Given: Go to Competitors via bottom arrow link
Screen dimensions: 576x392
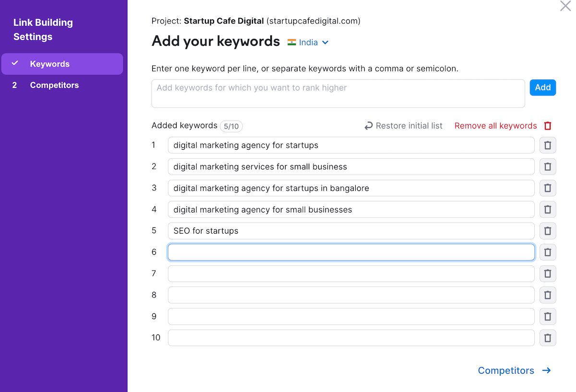Looking at the screenshot, I should (514, 370).
